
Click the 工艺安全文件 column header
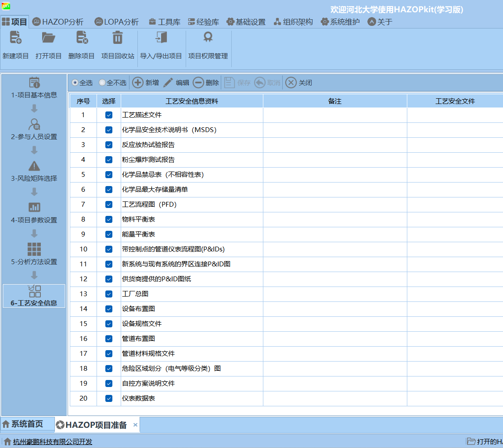pyautogui.click(x=455, y=101)
